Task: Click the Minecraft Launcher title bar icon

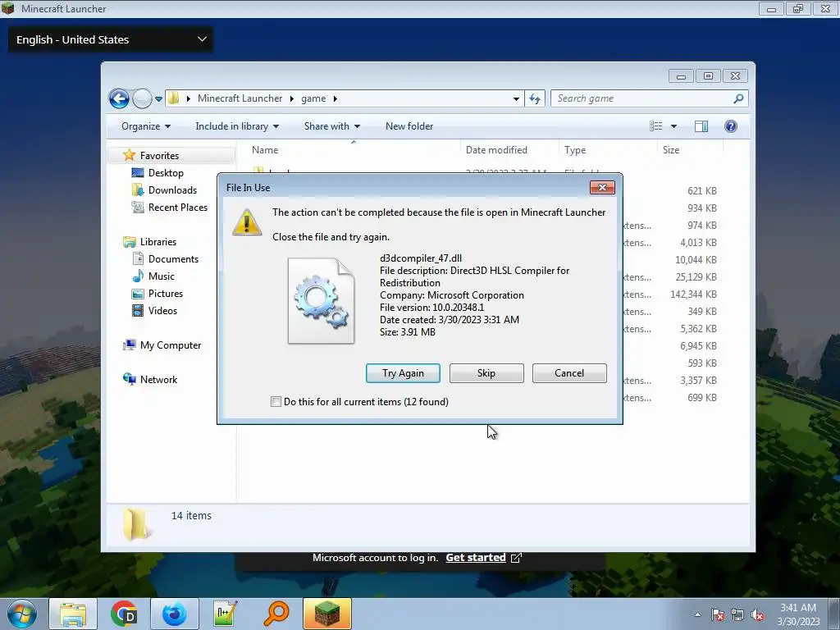Action: 8,8
